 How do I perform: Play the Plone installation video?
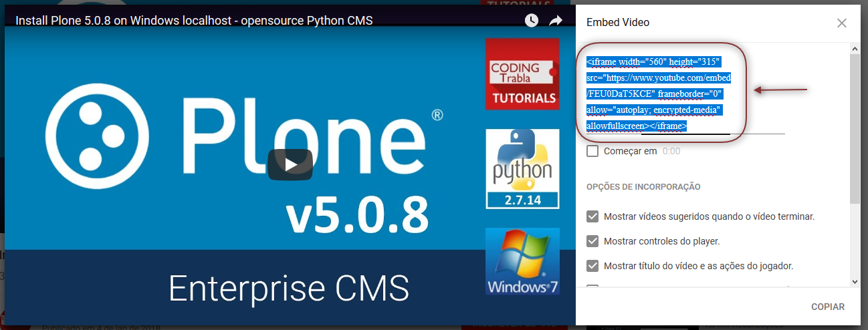pos(290,164)
